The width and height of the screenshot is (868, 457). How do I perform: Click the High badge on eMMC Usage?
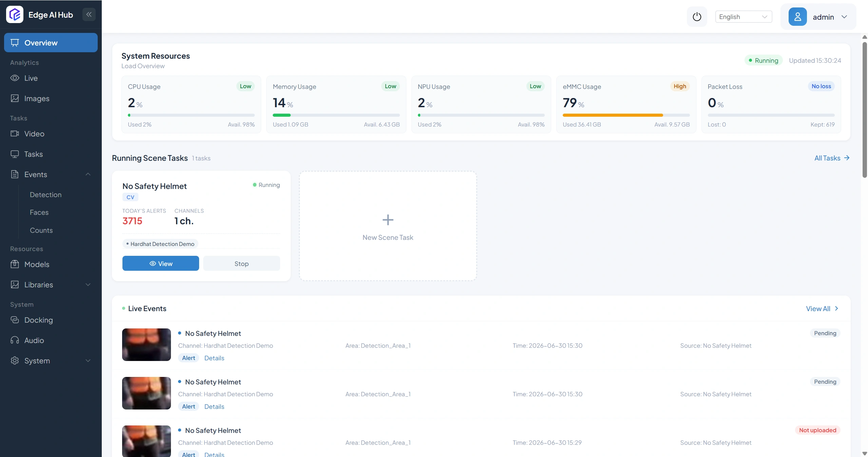[680, 86]
